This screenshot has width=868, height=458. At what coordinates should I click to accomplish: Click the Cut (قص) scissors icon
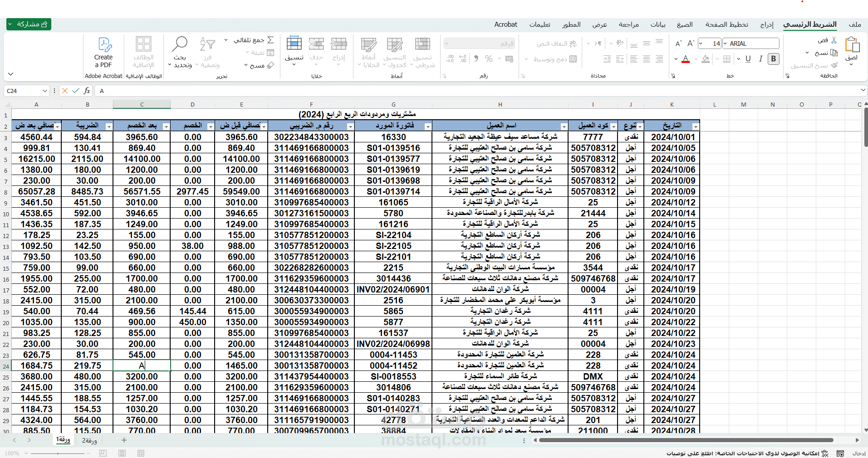click(834, 40)
